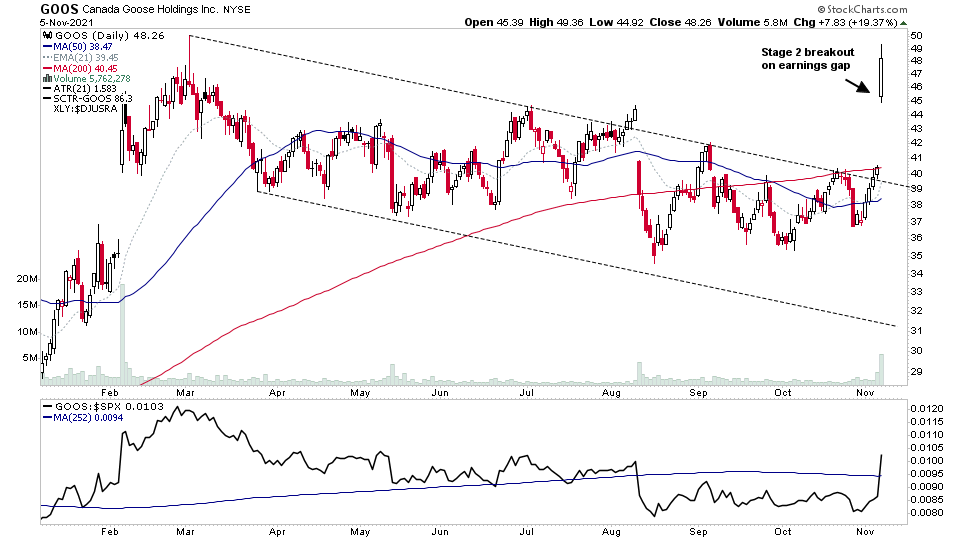Click the 0.0100 ratio axis label
This screenshot has height=540, width=960.
(927, 460)
